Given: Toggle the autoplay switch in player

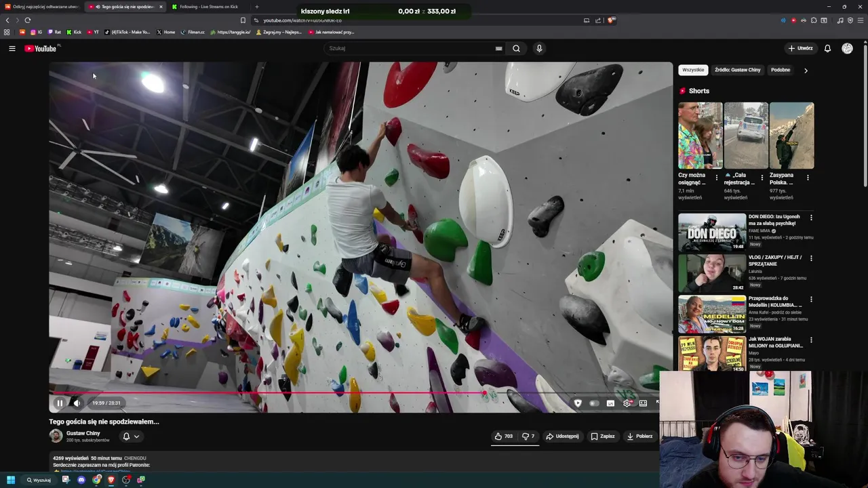Looking at the screenshot, I should 594,403.
